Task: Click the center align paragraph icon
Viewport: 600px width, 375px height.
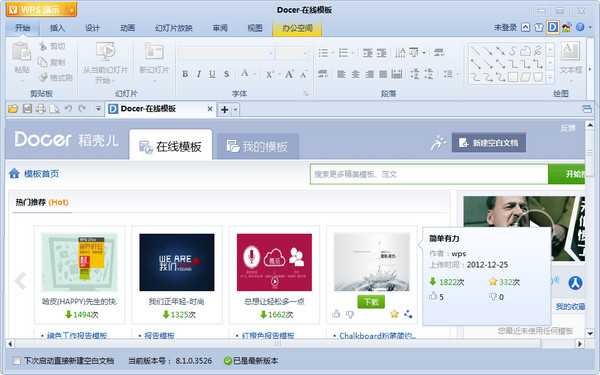Action: pos(355,74)
